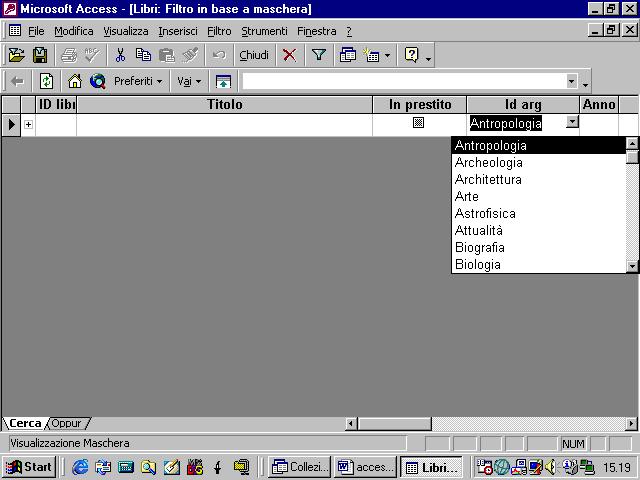640x480 pixels.
Task: Click the Search the Web globe icon
Action: point(98,81)
